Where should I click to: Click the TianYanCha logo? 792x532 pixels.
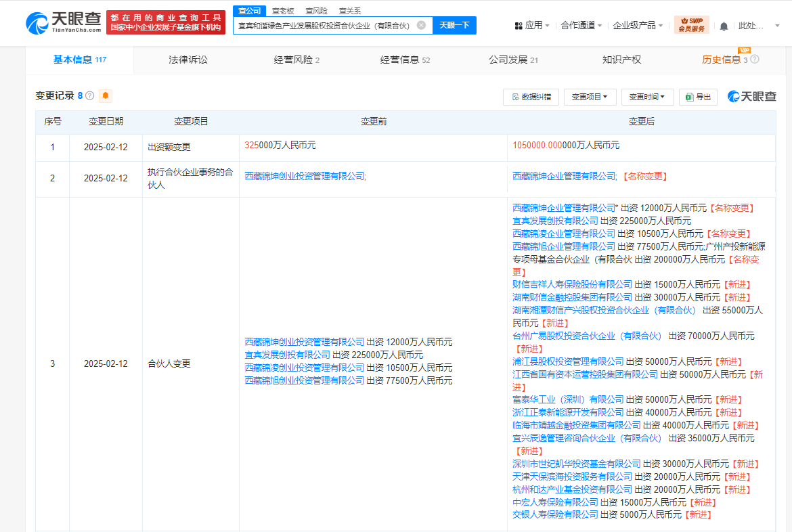click(64, 23)
